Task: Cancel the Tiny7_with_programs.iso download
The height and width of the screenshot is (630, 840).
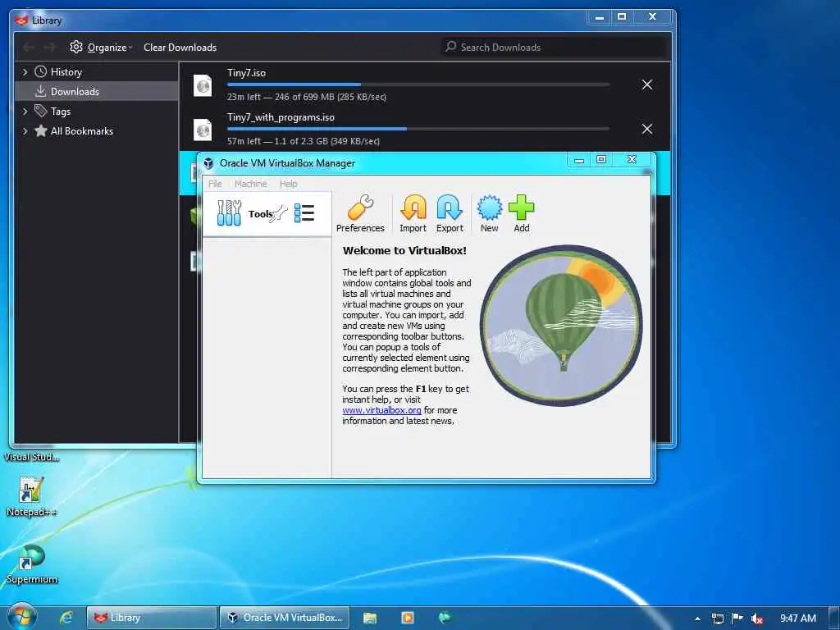Action: coord(647,129)
